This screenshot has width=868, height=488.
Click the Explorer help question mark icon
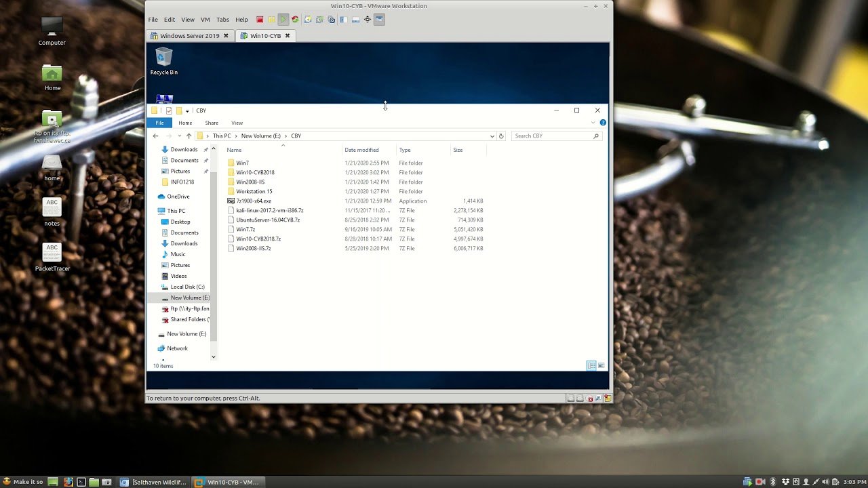[x=603, y=123]
